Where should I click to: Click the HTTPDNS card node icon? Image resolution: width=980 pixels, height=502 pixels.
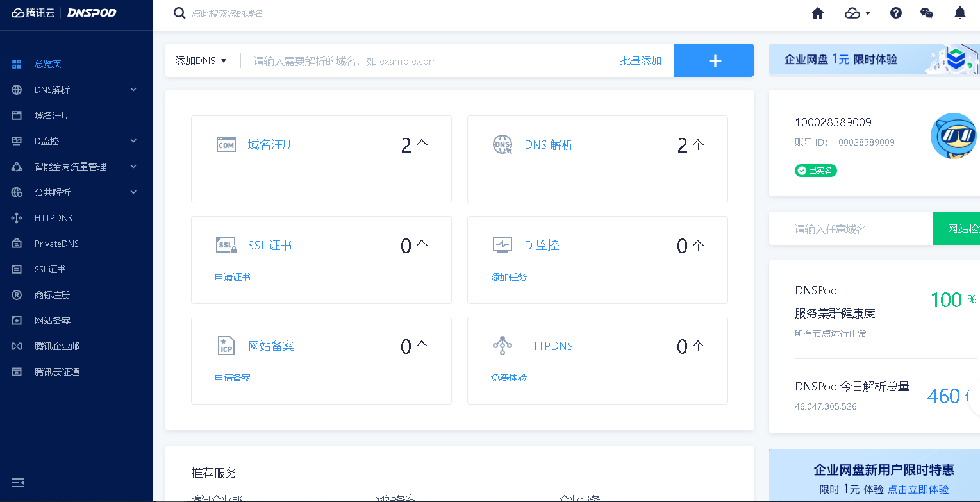pos(502,346)
